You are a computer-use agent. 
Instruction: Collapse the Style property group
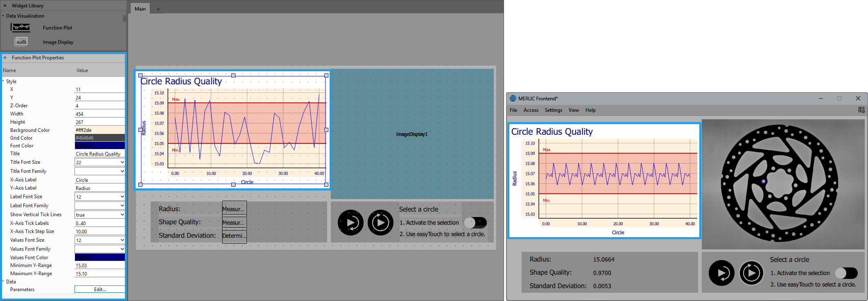[x=3, y=81]
